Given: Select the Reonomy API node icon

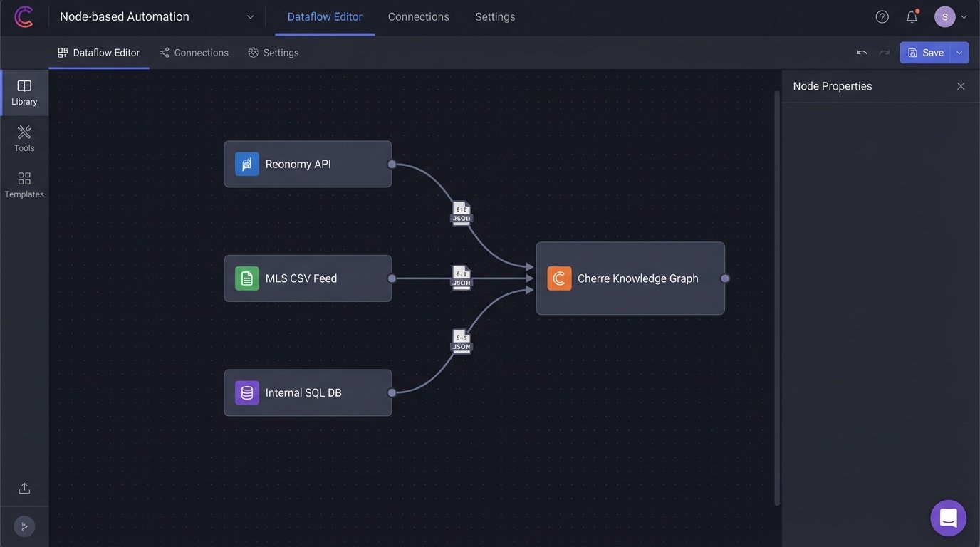Looking at the screenshot, I should [x=246, y=163].
